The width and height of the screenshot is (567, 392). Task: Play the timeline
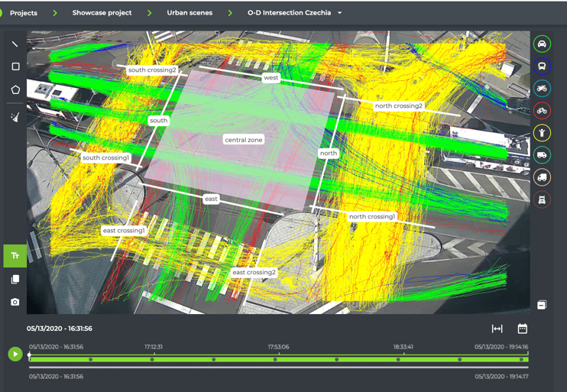pyautogui.click(x=15, y=354)
